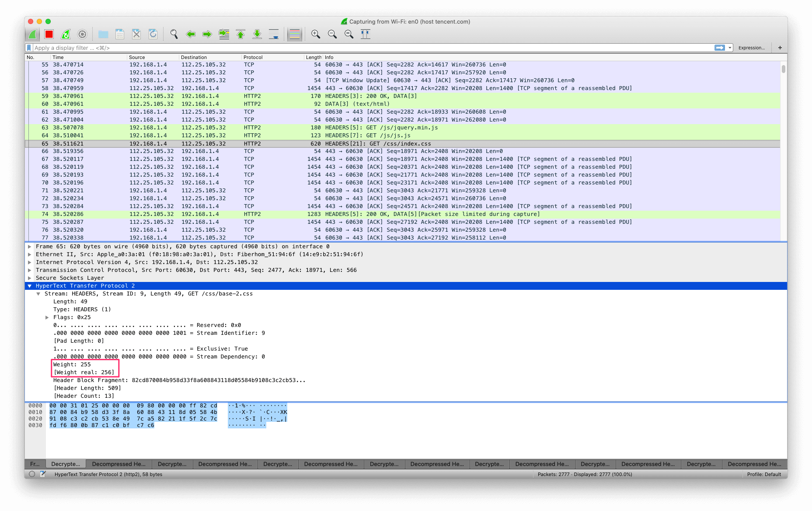812x511 pixels.
Task: Sort by the Destination column header
Action: coord(210,57)
